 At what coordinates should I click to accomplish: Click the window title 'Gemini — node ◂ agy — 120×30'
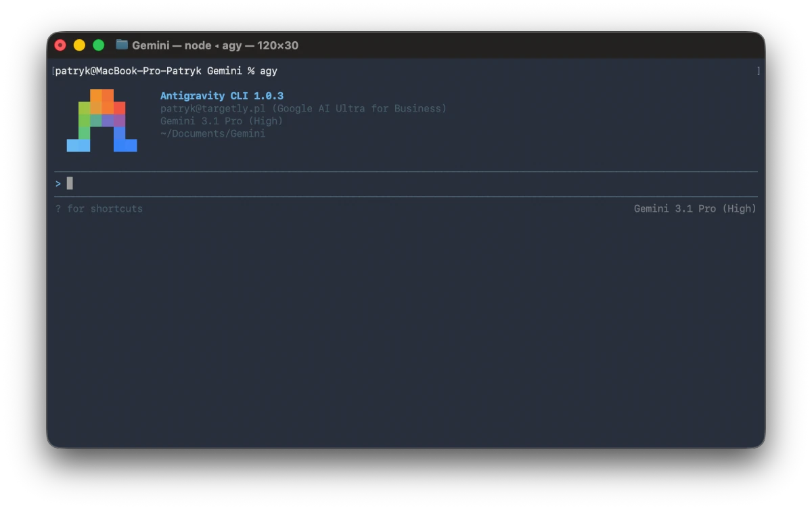tap(215, 45)
